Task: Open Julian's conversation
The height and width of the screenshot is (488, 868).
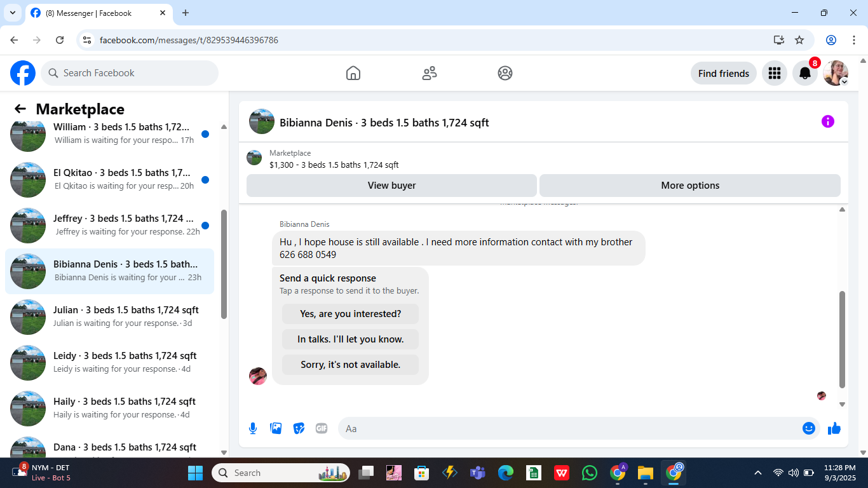Action: point(109,317)
